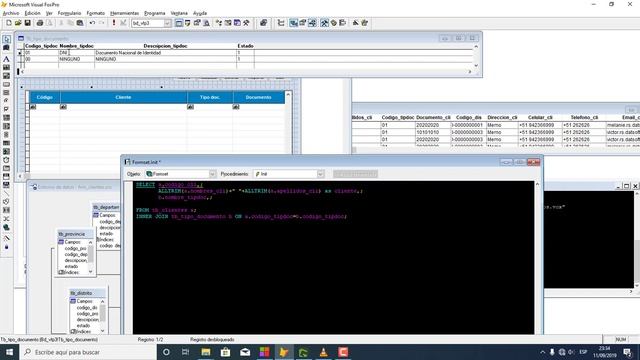Collapse the Campos node in tb_departamento
The height and width of the screenshot is (360, 640).
[96, 215]
